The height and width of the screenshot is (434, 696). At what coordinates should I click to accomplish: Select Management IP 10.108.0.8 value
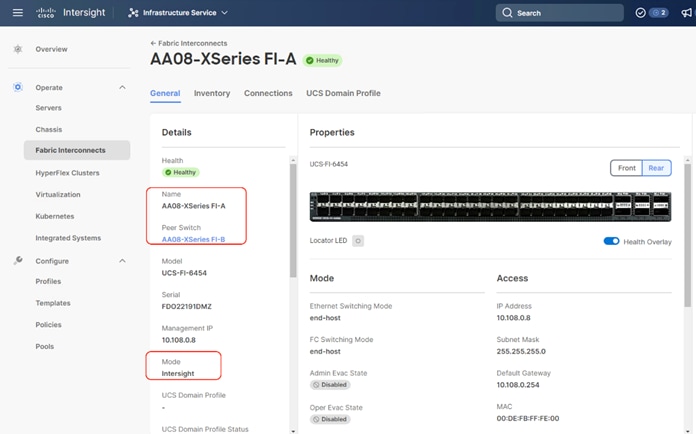click(x=179, y=340)
